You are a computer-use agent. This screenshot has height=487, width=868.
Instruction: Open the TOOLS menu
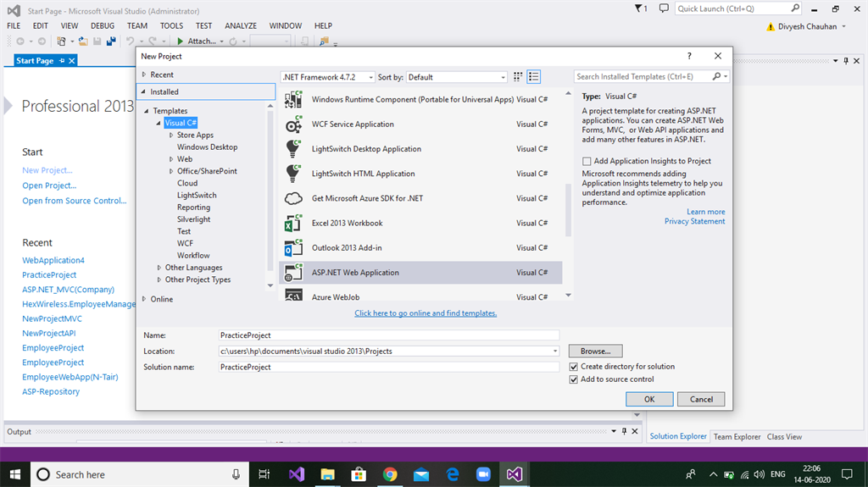tap(171, 25)
